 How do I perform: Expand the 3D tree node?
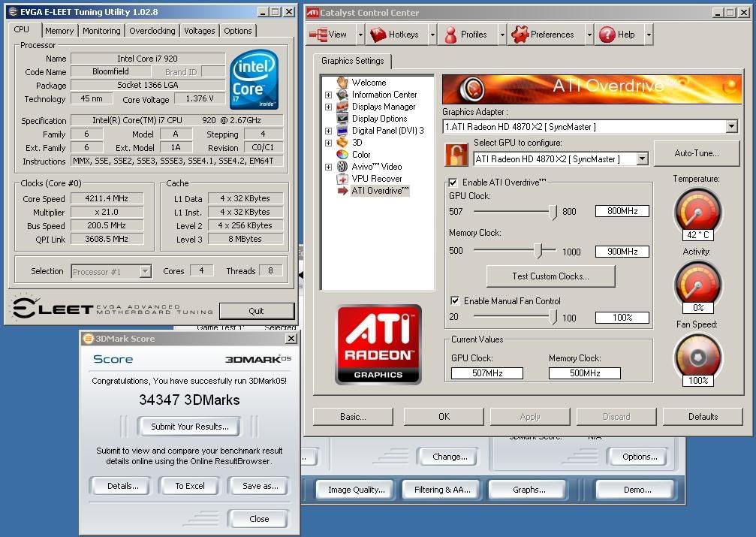tap(328, 143)
